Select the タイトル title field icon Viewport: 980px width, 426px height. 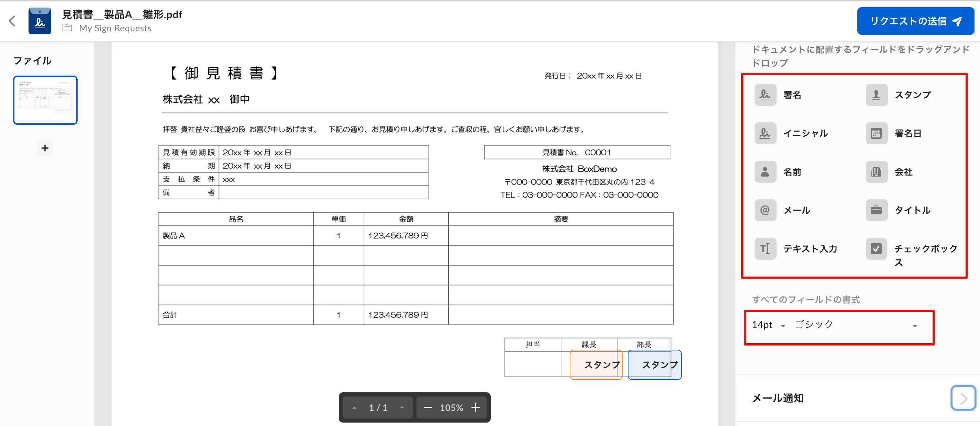point(876,210)
